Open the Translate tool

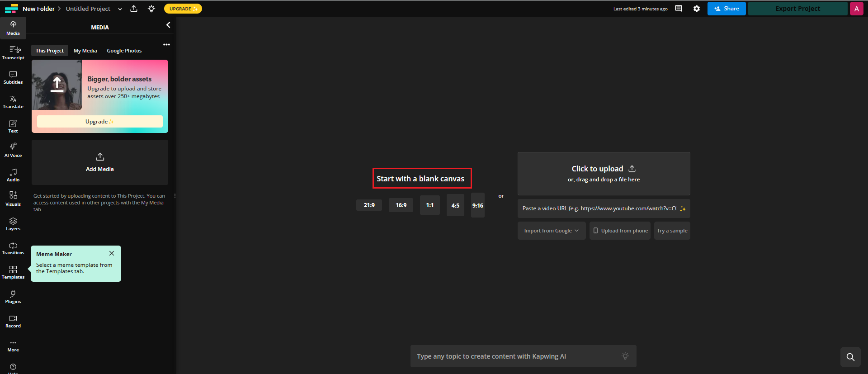tap(13, 102)
